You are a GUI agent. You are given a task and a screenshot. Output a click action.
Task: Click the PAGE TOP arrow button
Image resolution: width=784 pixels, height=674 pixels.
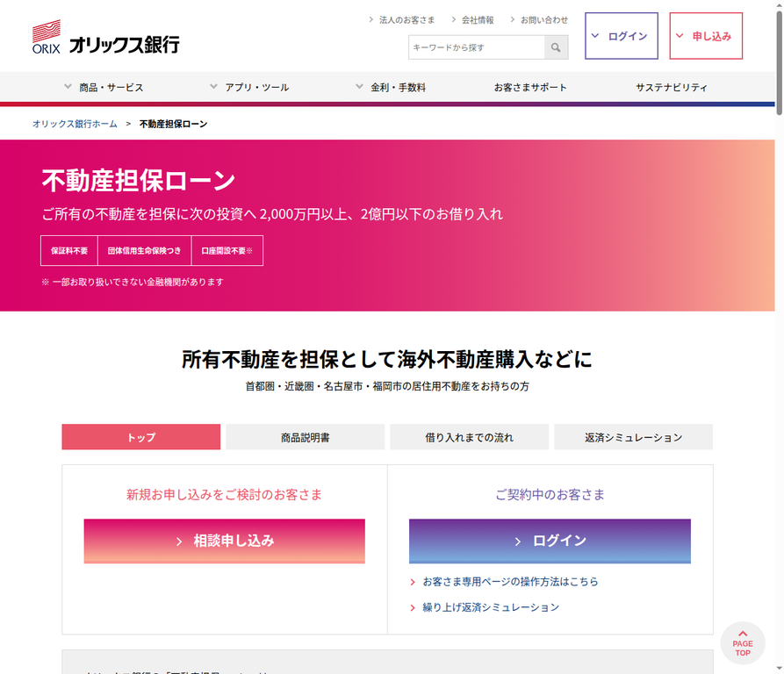(x=743, y=643)
